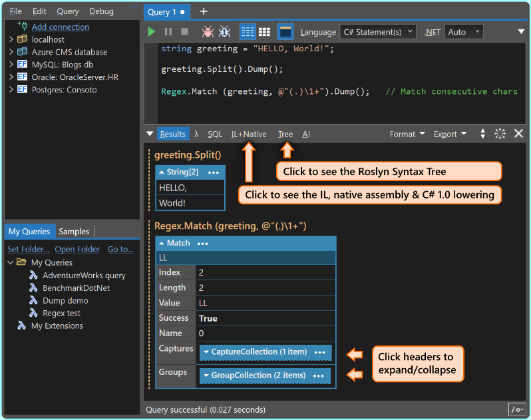531x420 pixels.
Task: Switch results to data grid view
Action: 264,32
